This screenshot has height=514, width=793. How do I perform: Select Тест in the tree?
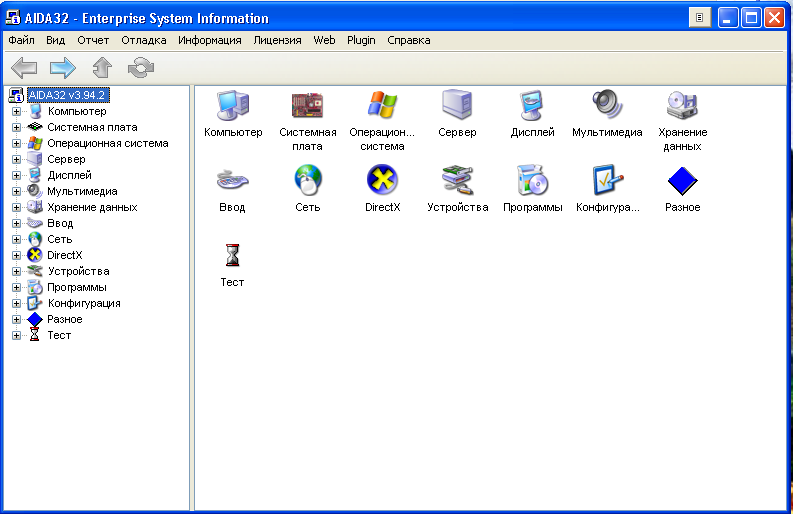click(59, 335)
